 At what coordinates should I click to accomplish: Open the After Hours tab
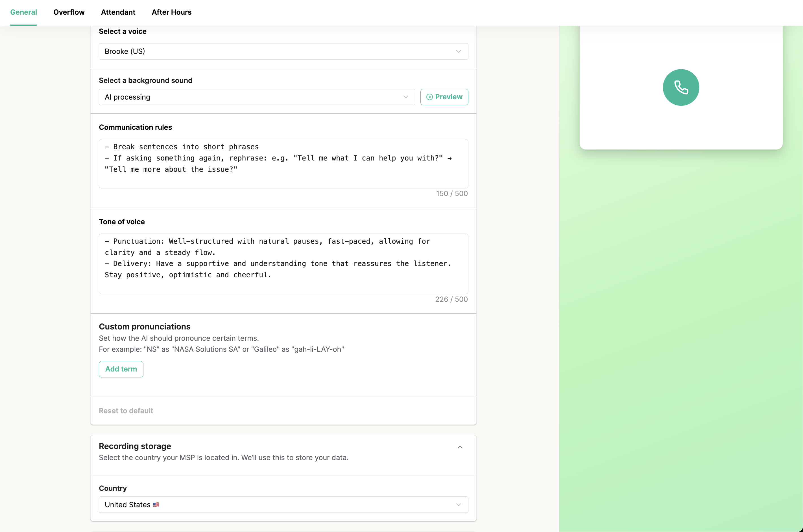(171, 12)
